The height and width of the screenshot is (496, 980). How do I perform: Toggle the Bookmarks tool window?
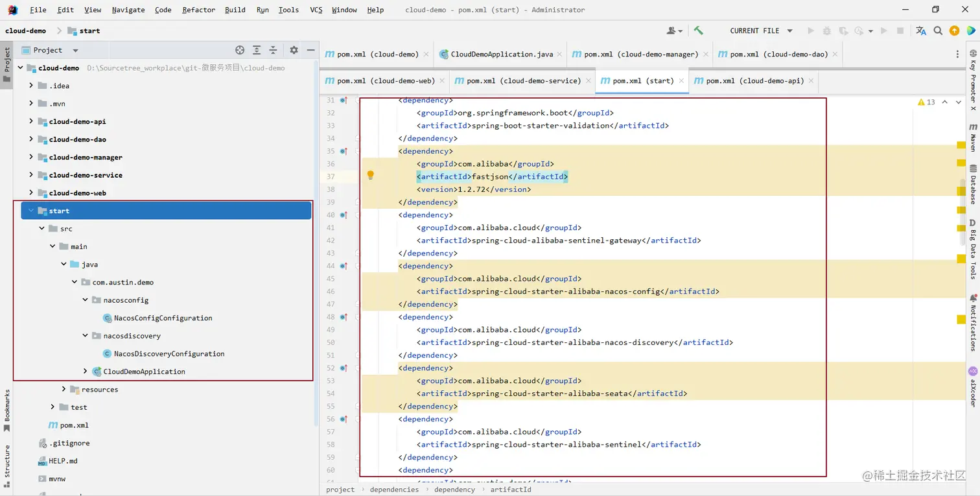coord(7,410)
